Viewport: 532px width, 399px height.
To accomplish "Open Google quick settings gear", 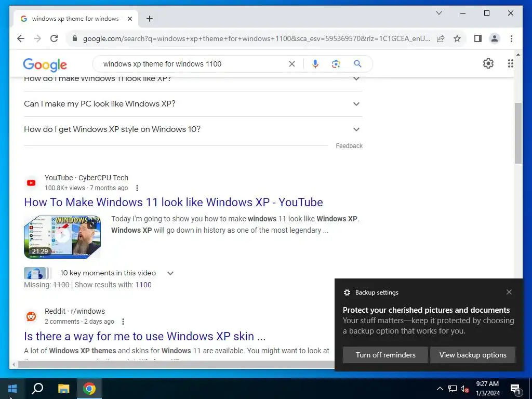I will click(488, 63).
